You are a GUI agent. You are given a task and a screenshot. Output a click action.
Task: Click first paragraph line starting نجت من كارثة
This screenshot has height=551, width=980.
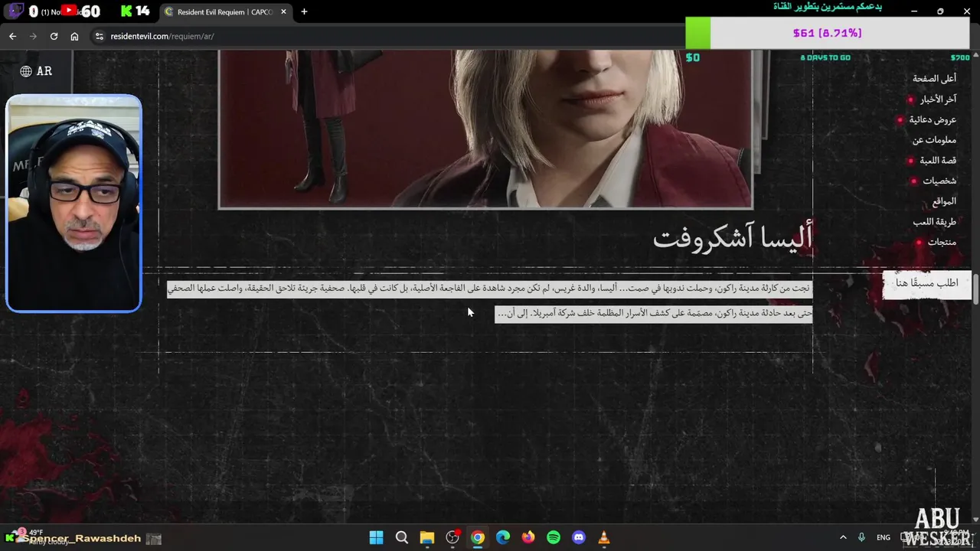pyautogui.click(x=489, y=289)
